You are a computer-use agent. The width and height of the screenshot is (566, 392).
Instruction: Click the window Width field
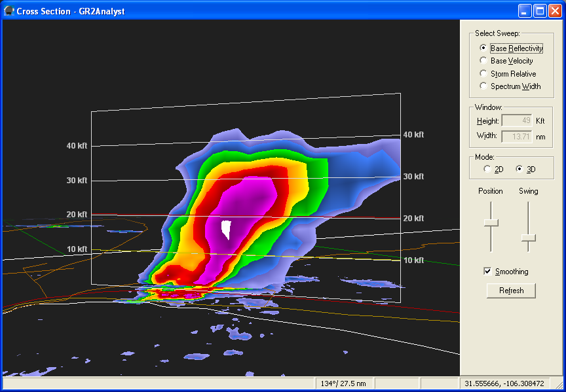[516, 136]
